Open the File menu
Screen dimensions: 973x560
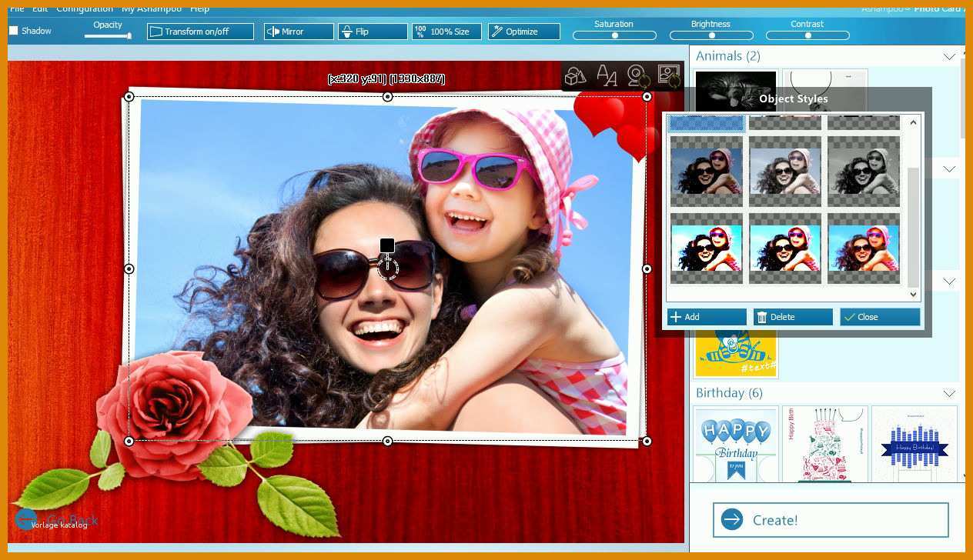pyautogui.click(x=16, y=8)
